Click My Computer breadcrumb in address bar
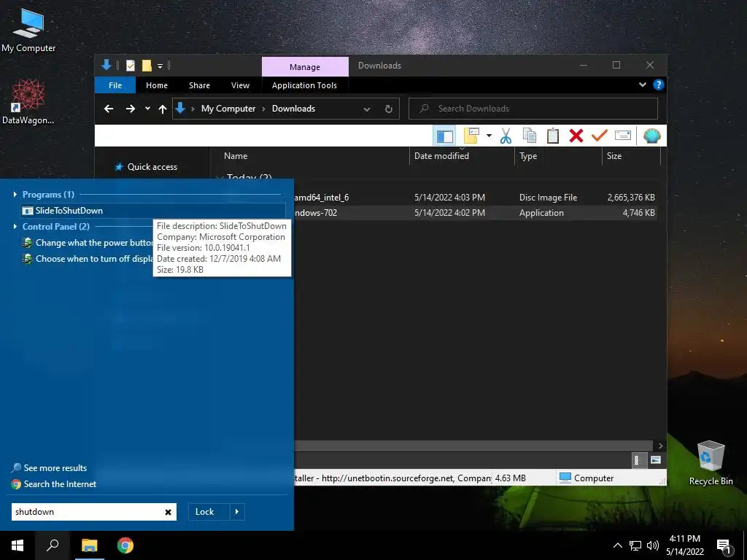747x560 pixels. click(228, 109)
